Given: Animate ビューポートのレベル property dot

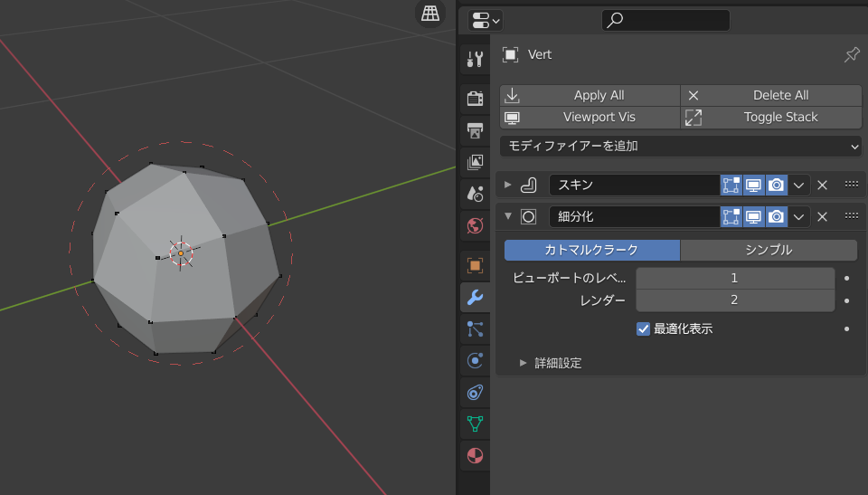Looking at the screenshot, I should click(846, 278).
